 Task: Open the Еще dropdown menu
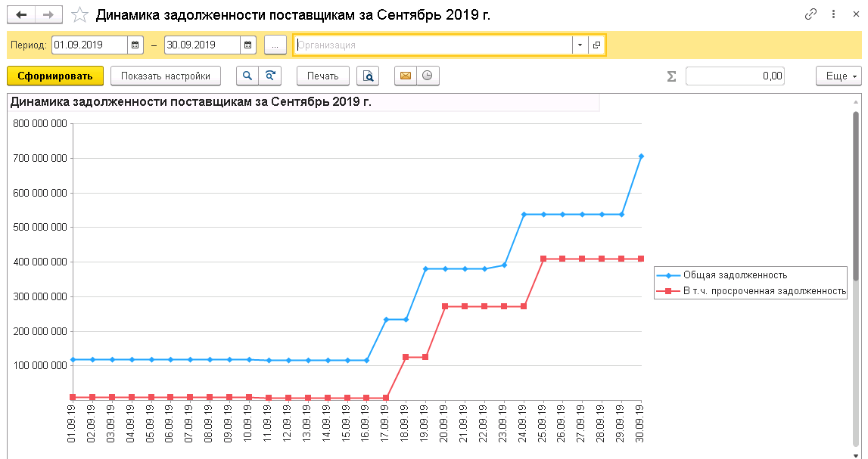(838, 76)
